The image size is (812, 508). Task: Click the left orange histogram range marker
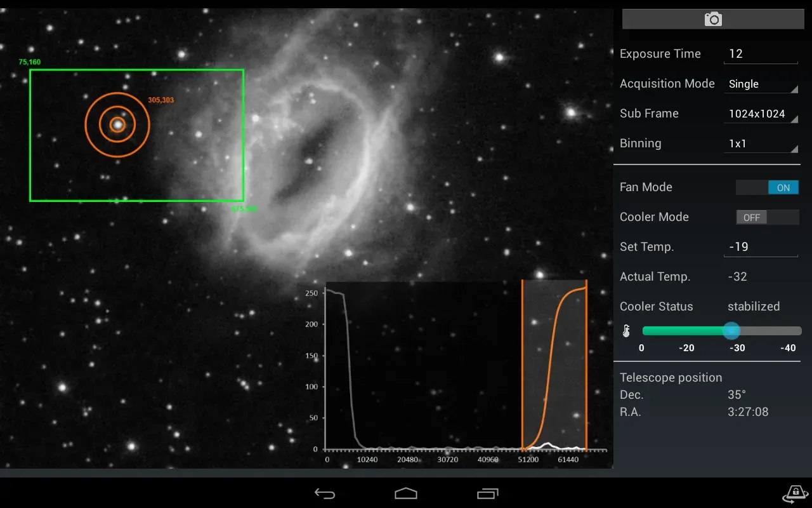coord(522,365)
